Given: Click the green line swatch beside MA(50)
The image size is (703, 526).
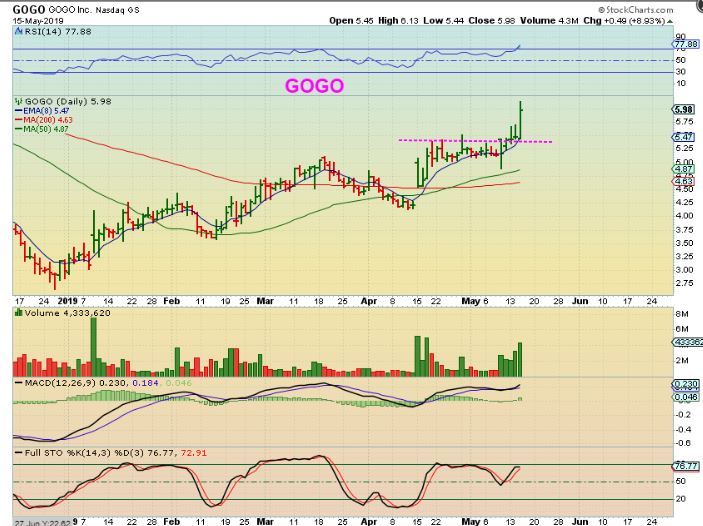Looking at the screenshot, I should tap(19, 129).
